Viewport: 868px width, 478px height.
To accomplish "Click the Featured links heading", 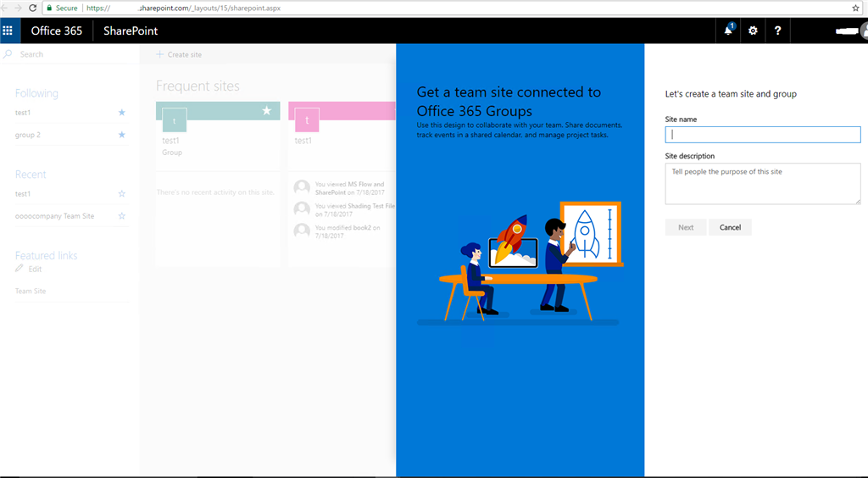I will click(x=46, y=256).
